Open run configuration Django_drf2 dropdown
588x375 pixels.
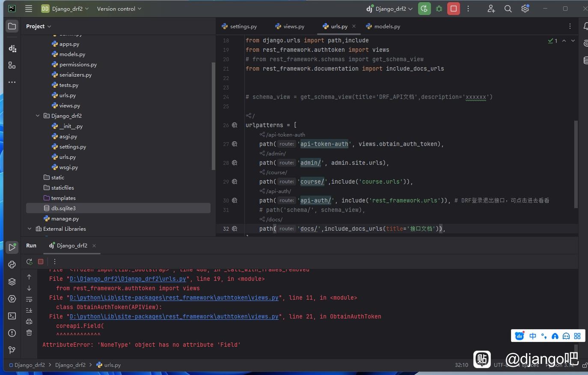coord(389,9)
